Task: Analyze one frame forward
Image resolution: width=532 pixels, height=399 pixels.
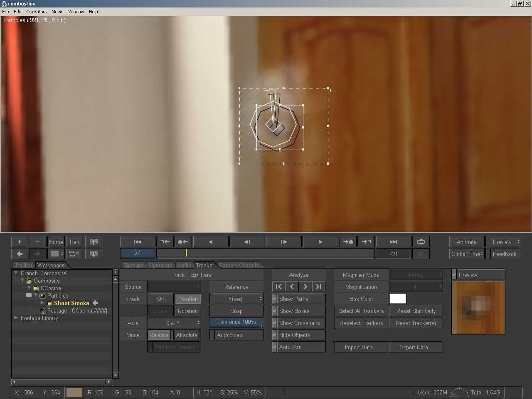Action: click(x=305, y=286)
